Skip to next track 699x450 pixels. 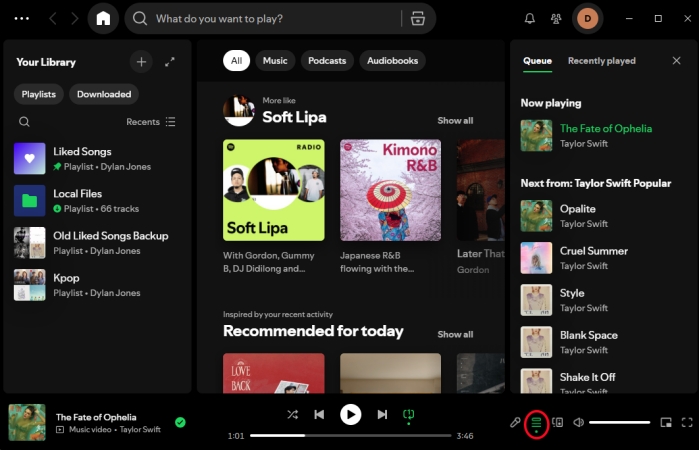click(382, 414)
